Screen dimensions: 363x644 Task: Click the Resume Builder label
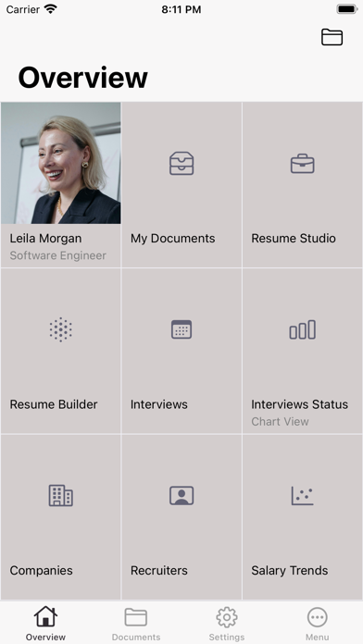tap(54, 404)
